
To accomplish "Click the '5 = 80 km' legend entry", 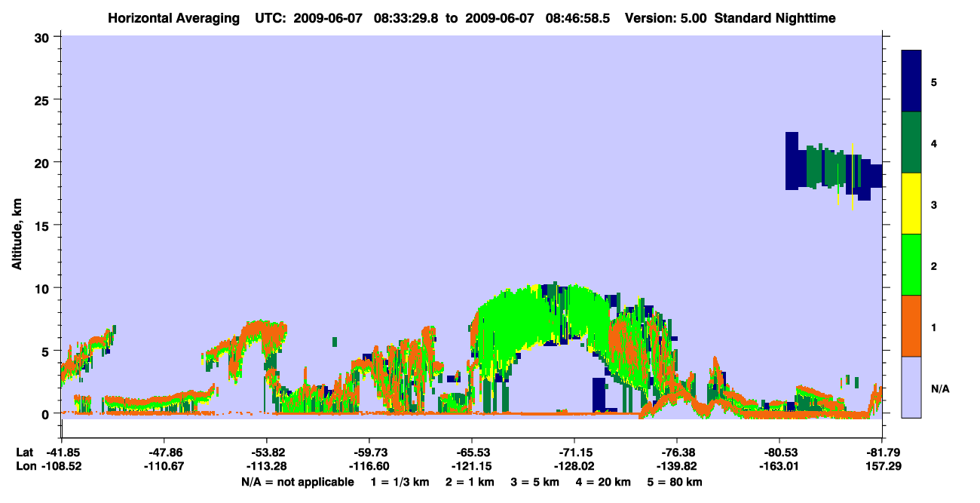I will pos(673,482).
